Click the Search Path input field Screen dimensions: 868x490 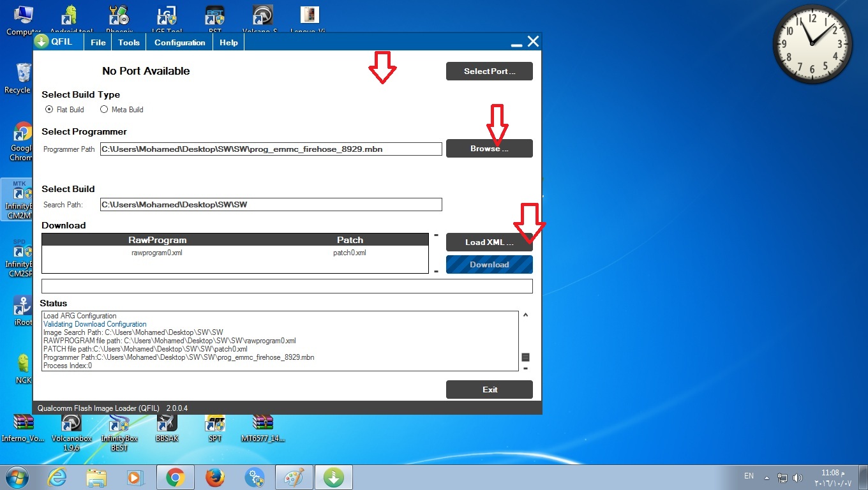coord(271,205)
